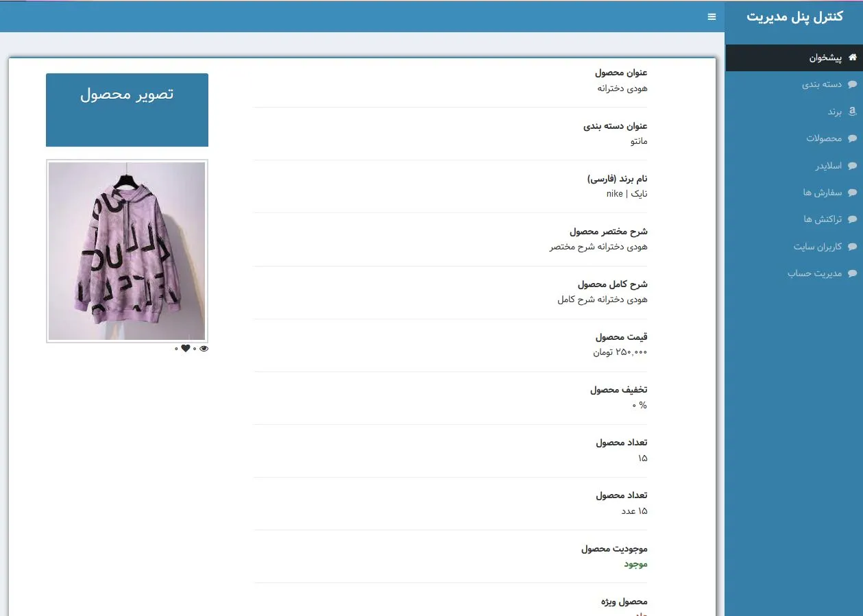
Task: Click the comment icon beside دسته بندی
Action: tap(853, 84)
